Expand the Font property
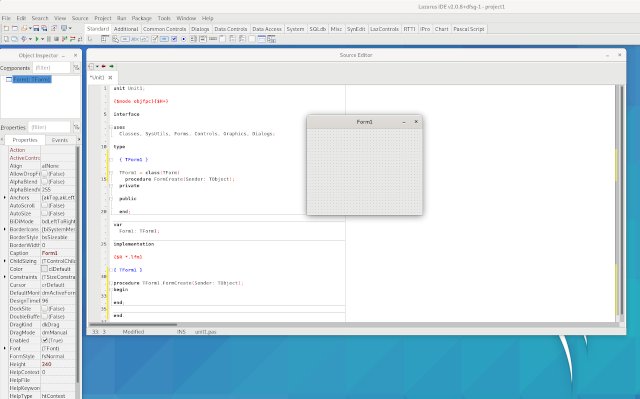The height and width of the screenshot is (399, 640). (x=4, y=348)
